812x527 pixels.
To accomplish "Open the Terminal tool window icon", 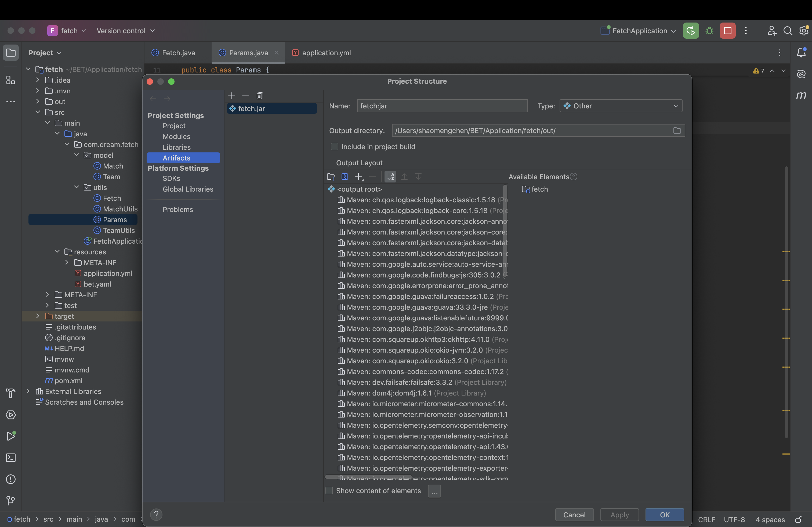I will pyautogui.click(x=10, y=458).
